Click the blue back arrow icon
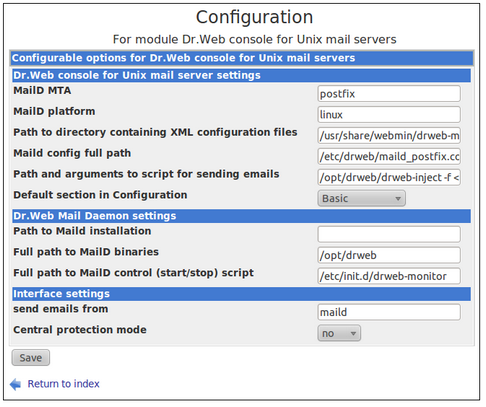Image resolution: width=486 pixels, height=407 pixels. (15, 384)
